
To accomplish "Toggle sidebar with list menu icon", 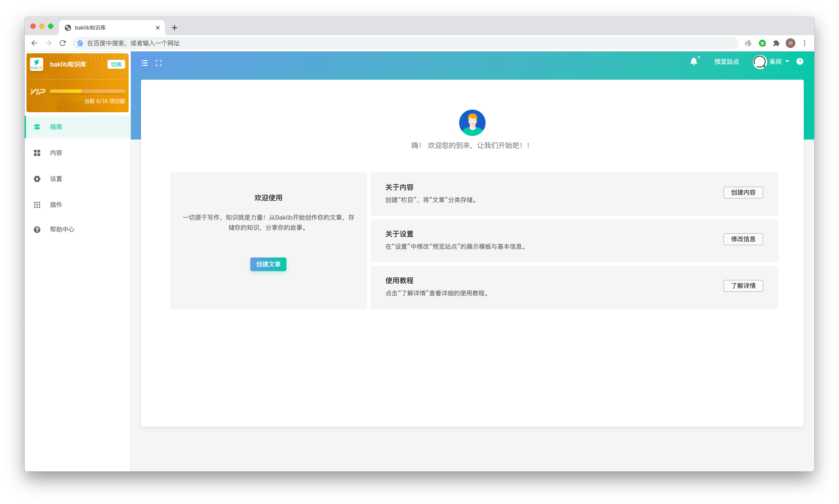I will coord(145,63).
